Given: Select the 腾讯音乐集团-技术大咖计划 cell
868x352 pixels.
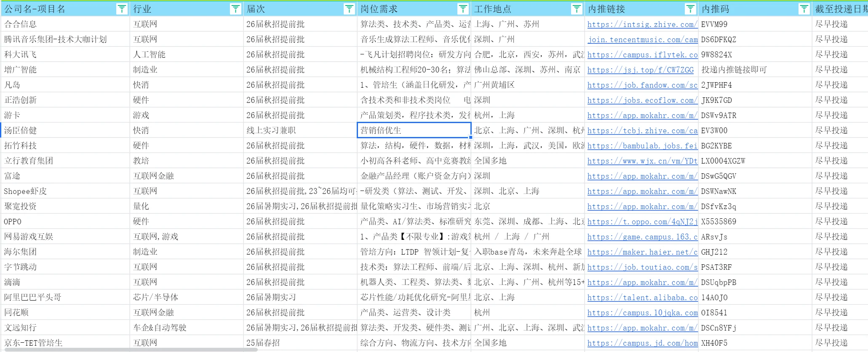Looking at the screenshot, I should (65, 40).
